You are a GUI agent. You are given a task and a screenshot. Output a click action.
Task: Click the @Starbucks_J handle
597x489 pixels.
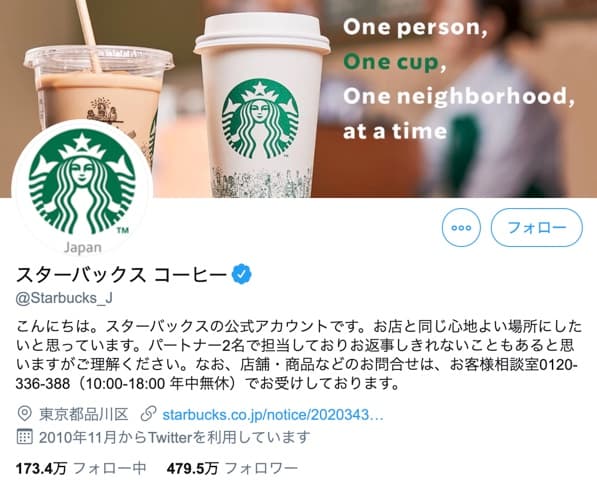[x=64, y=298]
